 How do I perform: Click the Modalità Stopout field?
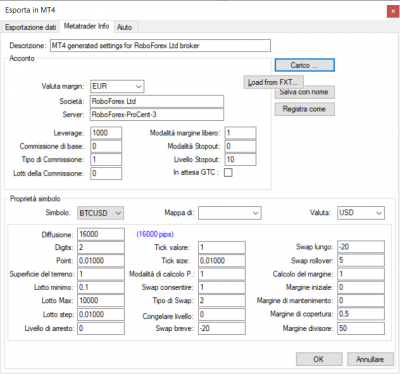pos(240,146)
